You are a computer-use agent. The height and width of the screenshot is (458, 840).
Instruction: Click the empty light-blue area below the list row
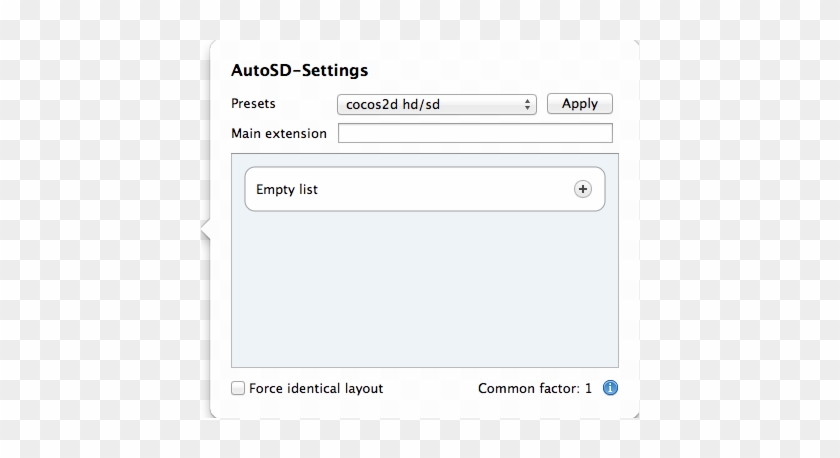(425, 289)
